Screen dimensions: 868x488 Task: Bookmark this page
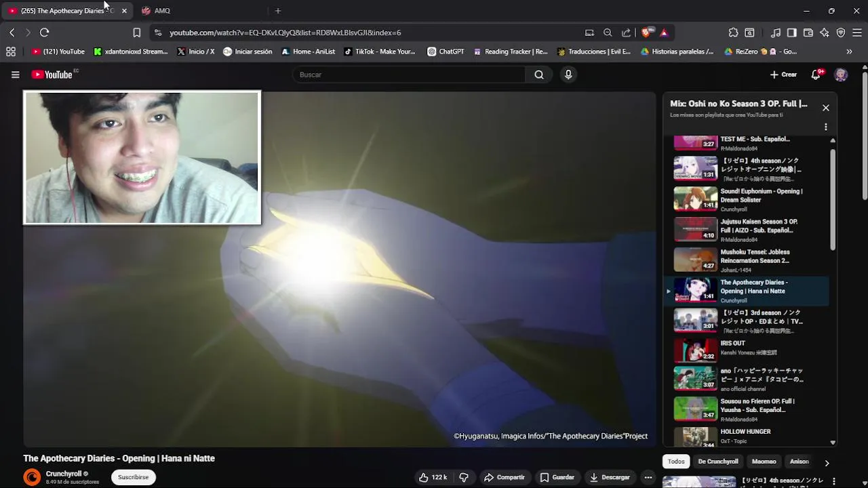[136, 33]
